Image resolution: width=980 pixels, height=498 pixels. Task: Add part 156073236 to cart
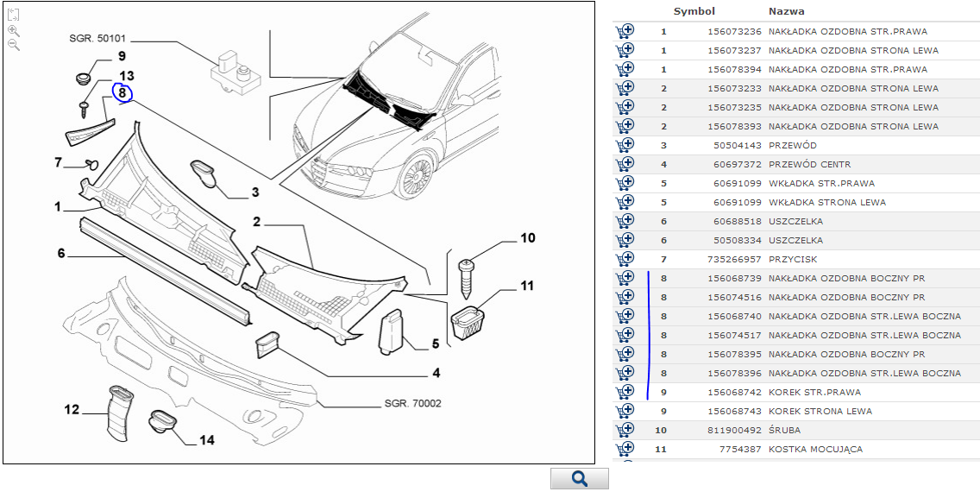click(x=625, y=32)
